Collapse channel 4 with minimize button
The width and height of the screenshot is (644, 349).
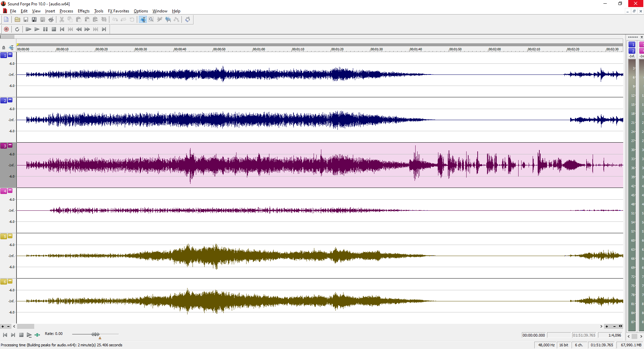click(x=10, y=191)
